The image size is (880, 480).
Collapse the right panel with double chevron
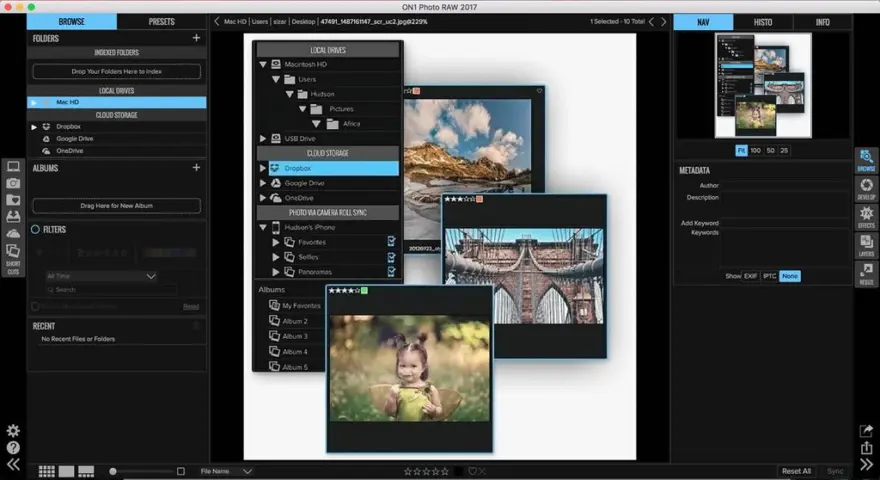pos(866,465)
